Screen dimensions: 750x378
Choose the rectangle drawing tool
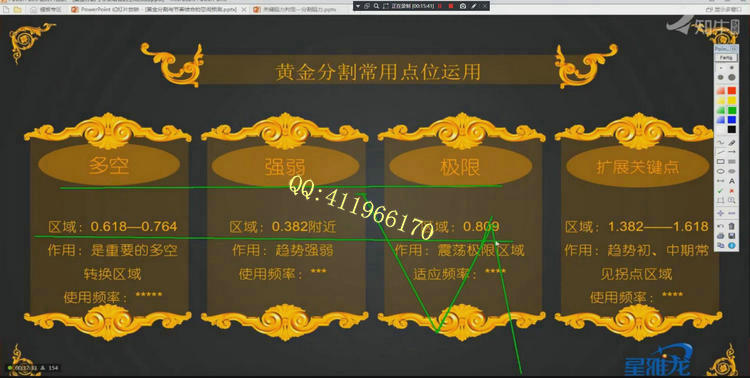[720, 161]
